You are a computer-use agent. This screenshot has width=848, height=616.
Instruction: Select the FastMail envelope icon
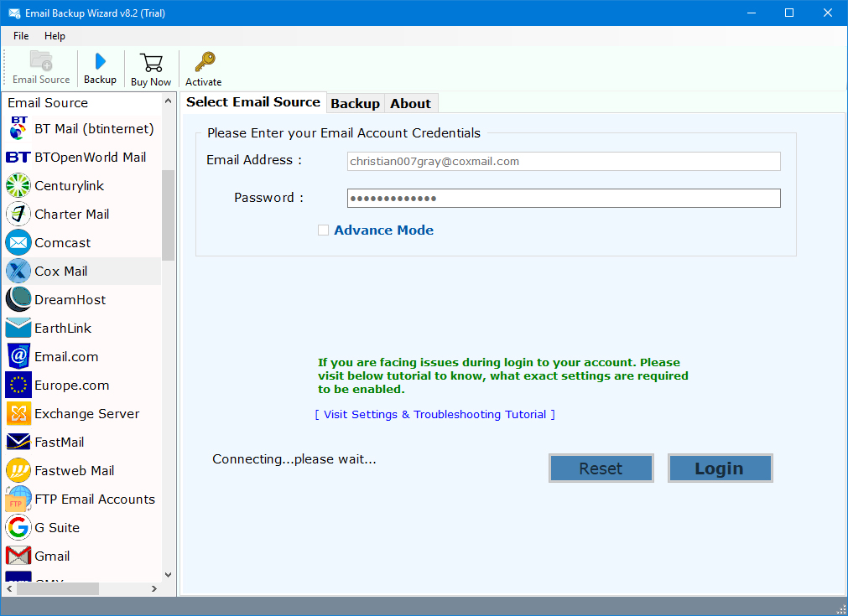click(x=18, y=442)
